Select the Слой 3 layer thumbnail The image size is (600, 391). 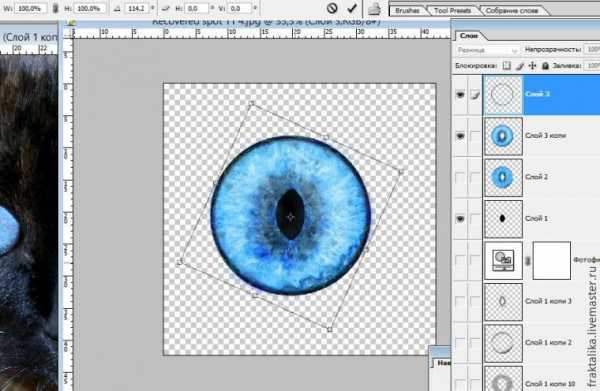[x=503, y=94]
